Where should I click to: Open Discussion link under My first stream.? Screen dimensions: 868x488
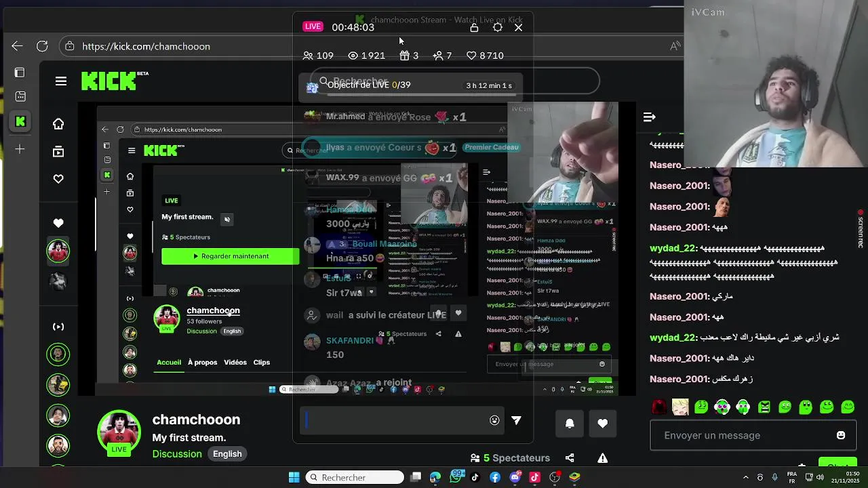(177, 454)
